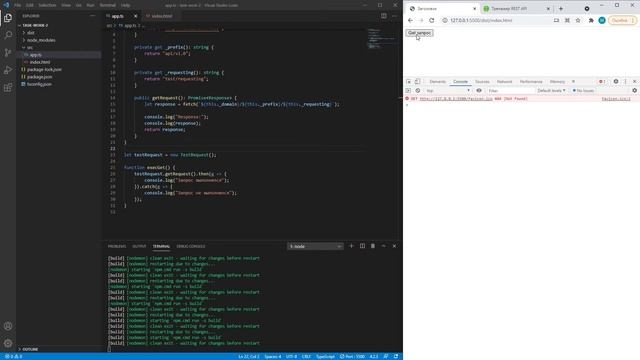Screen dimensions: 640x360
Task: Open Run and Debug view in activity bar
Action: click(8, 70)
